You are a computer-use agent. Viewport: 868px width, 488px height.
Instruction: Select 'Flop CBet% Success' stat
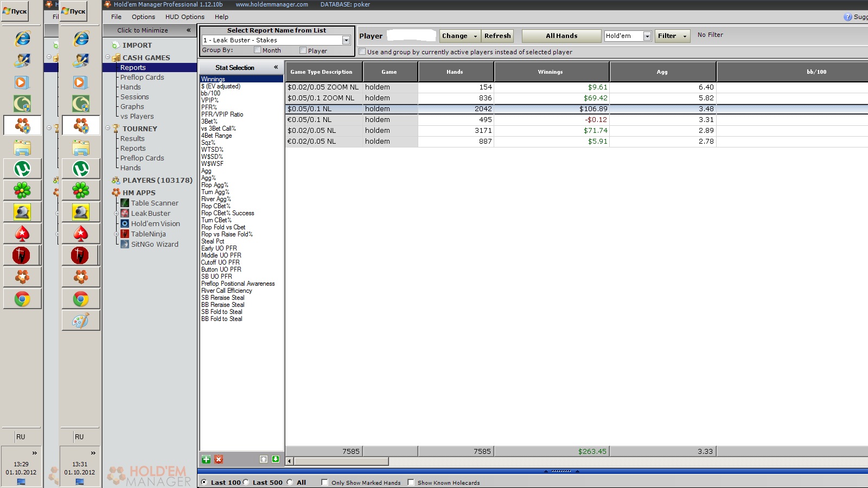(227, 213)
